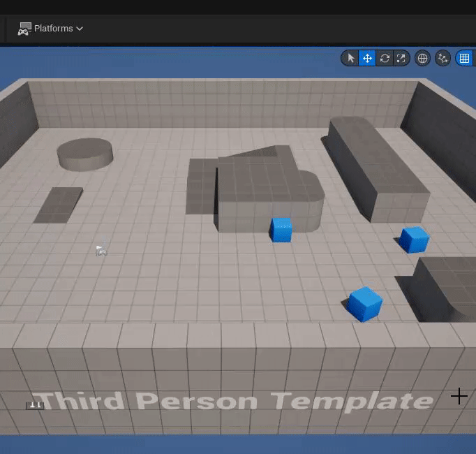The height and width of the screenshot is (454, 476).
Task: Switch to the Rotate transform tool
Action: pyautogui.click(x=385, y=58)
